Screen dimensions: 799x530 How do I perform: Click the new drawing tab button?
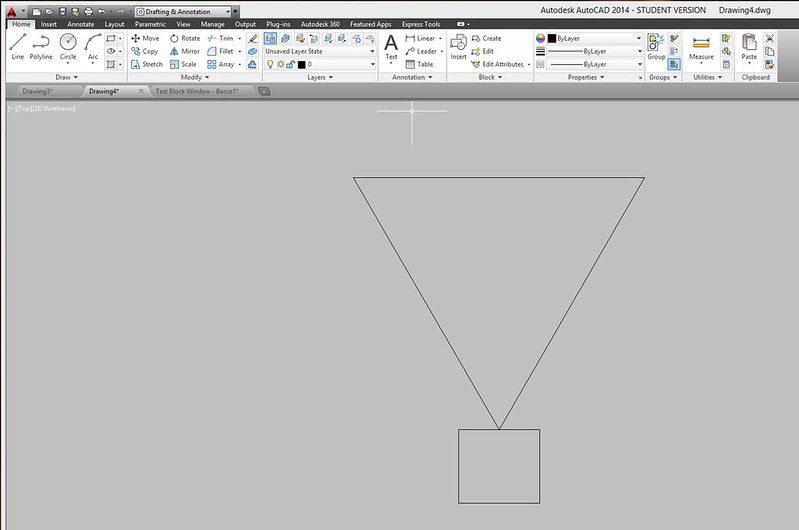264,91
